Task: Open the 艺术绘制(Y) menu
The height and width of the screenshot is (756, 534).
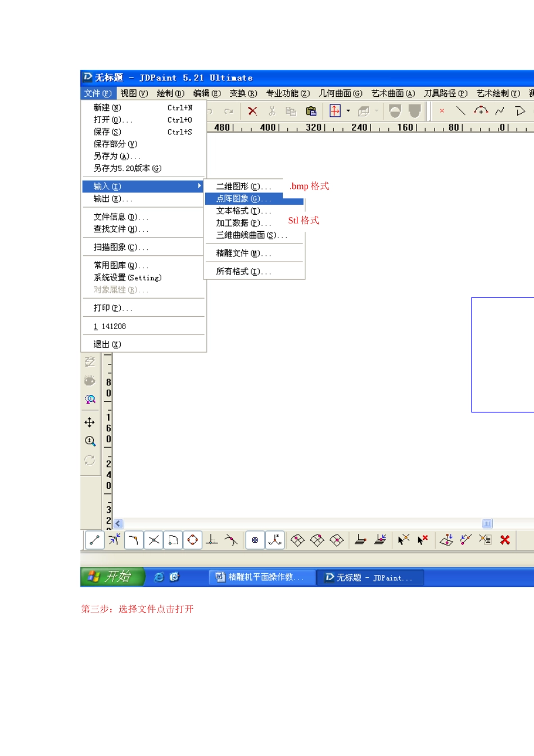Action: coord(499,93)
